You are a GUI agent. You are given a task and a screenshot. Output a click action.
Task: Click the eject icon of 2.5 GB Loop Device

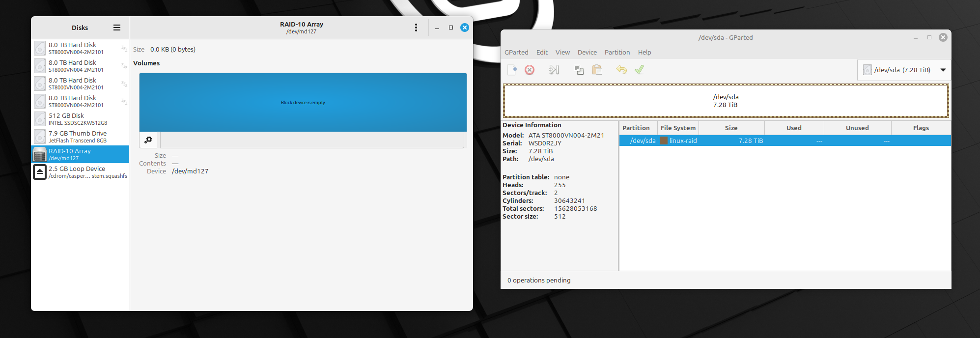(40, 172)
